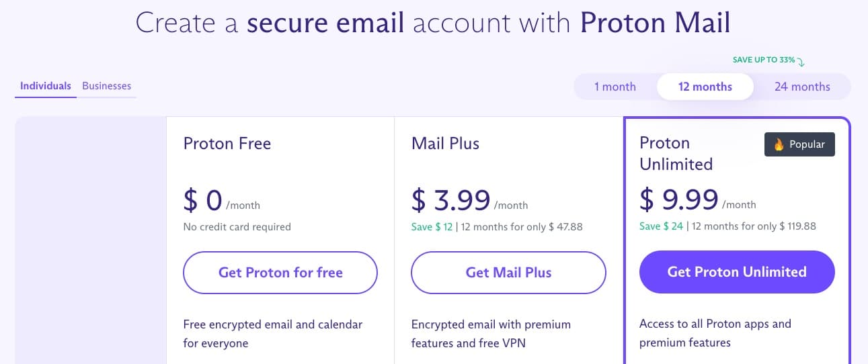This screenshot has height=364, width=868.
Task: Click the green arrow beside Save up to 33%
Action: [x=801, y=62]
